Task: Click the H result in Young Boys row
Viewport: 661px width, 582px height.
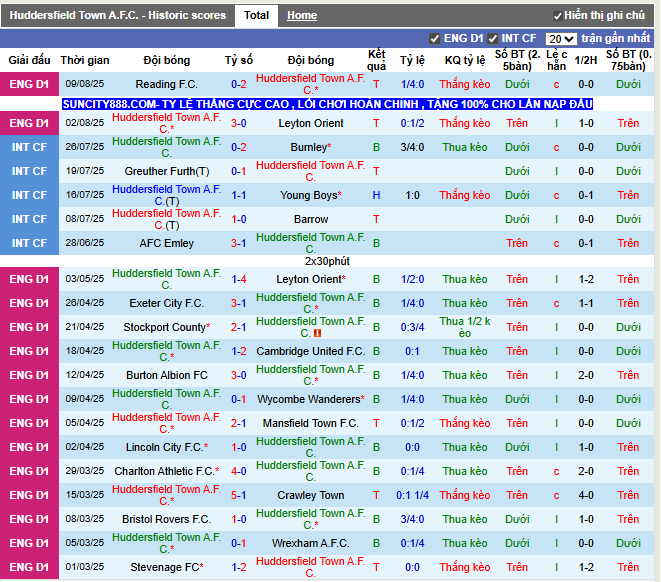Action: [376, 196]
